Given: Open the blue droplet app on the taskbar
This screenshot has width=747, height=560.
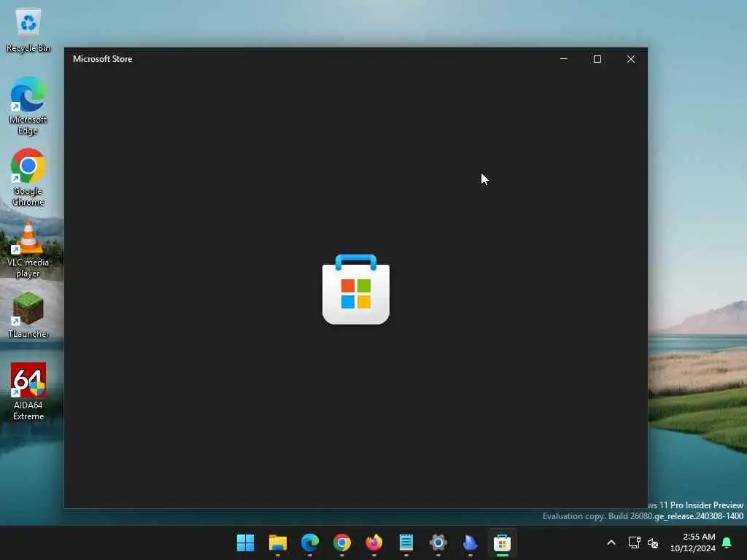Looking at the screenshot, I should 471,542.
